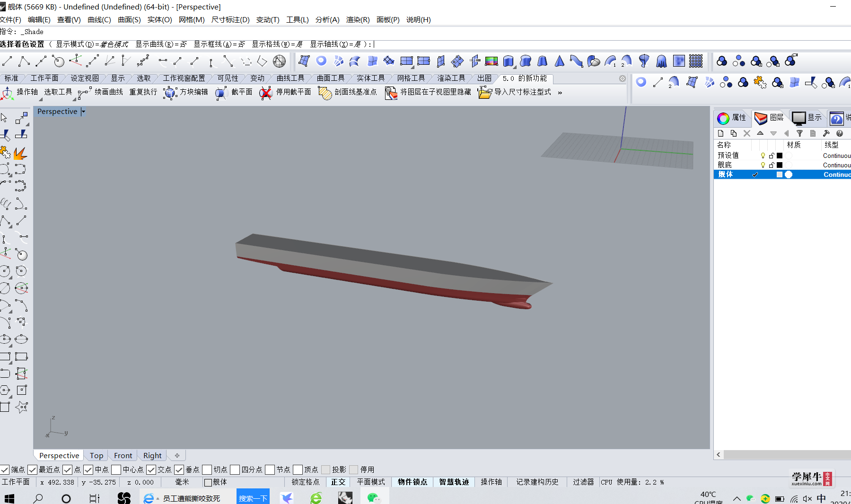This screenshot has width=851, height=504.
Task: Switch to the 曲线工具 toolbar tab
Action: (x=290, y=78)
